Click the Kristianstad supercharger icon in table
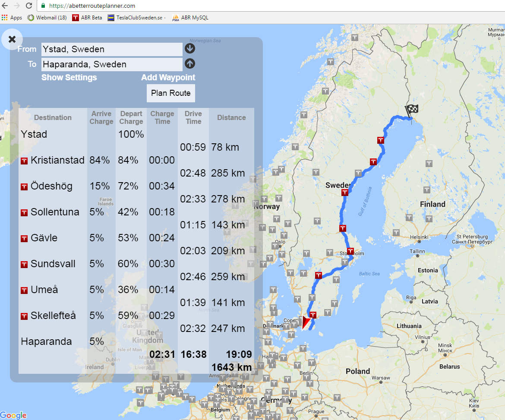Screen dimensions: 505x420 (24, 161)
